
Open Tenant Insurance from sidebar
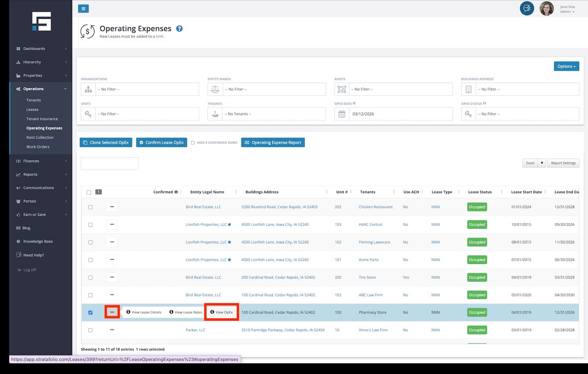tap(42, 119)
